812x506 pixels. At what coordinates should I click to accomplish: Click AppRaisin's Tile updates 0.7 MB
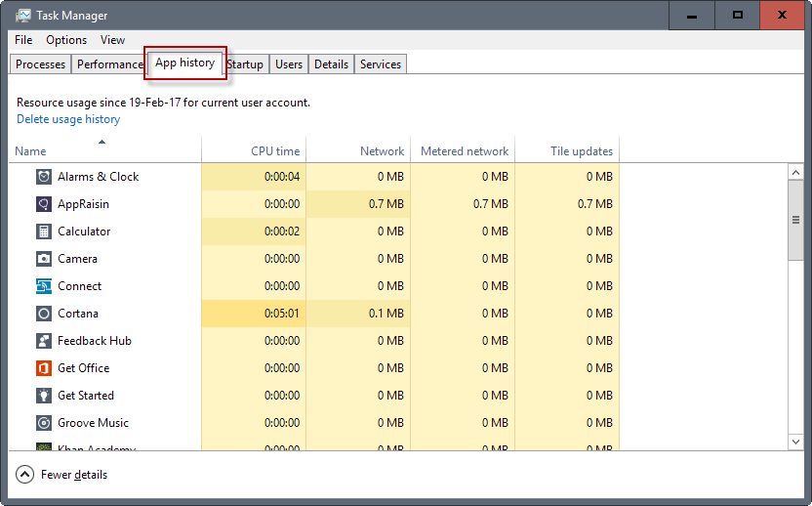click(x=595, y=204)
